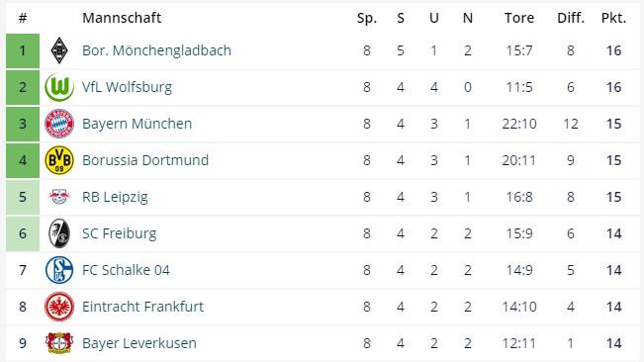Open the VfL Wolfsburg team link
Viewport: 644px width, 362px height.
(127, 87)
